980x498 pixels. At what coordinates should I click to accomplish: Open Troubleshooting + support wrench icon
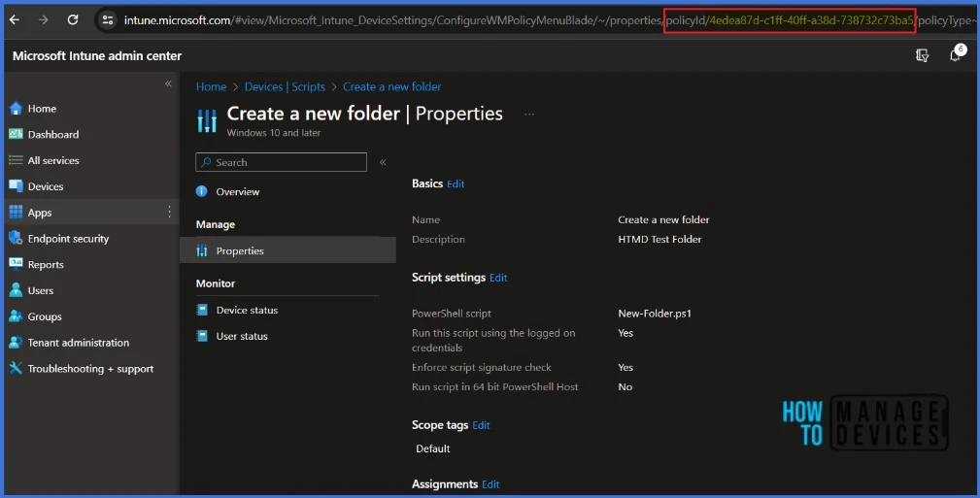pos(16,369)
